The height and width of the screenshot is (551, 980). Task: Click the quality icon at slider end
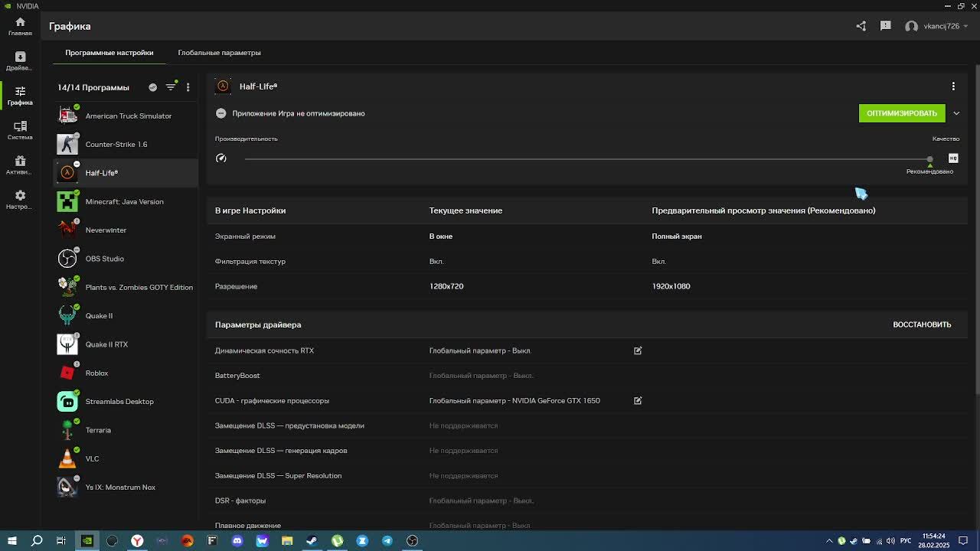[953, 158]
